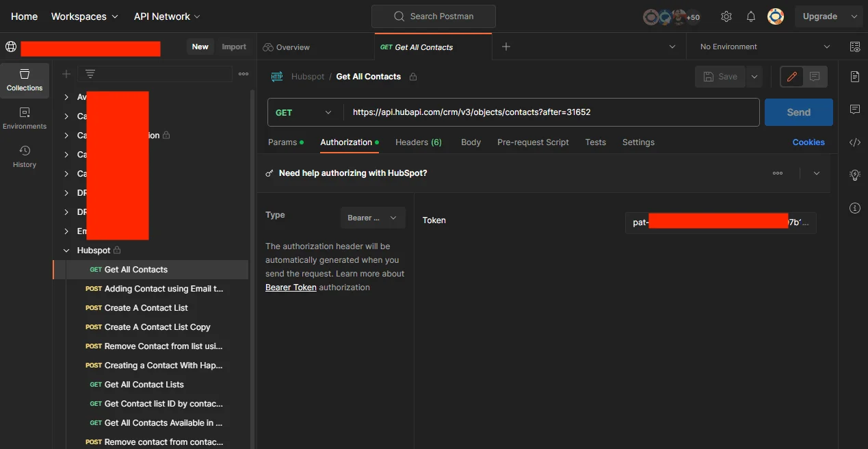Click the Search Postman field

click(434, 16)
